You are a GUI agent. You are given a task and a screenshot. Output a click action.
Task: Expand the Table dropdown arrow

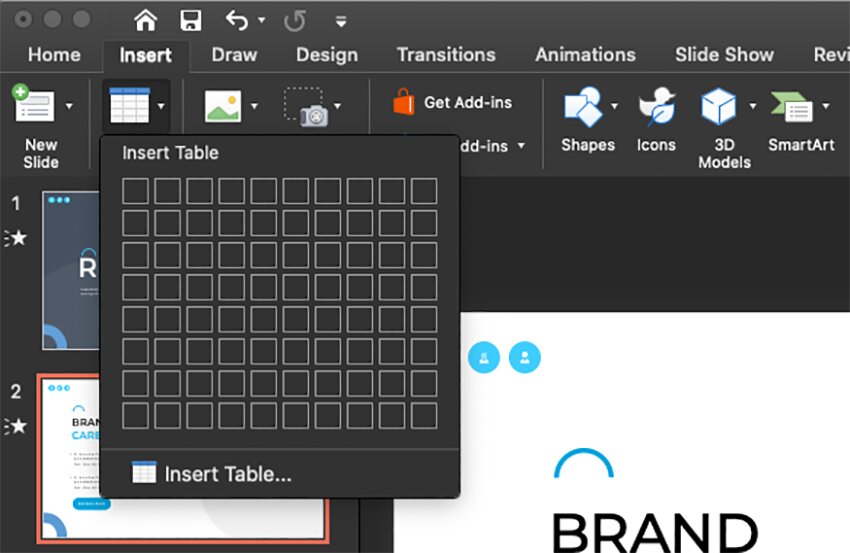coord(161,106)
